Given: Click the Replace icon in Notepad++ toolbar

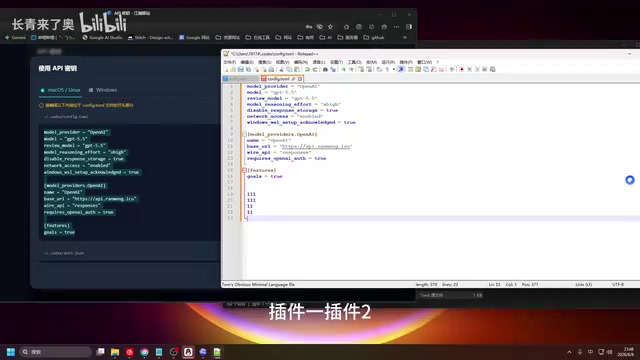Looking at the screenshot, I should tap(333, 69).
